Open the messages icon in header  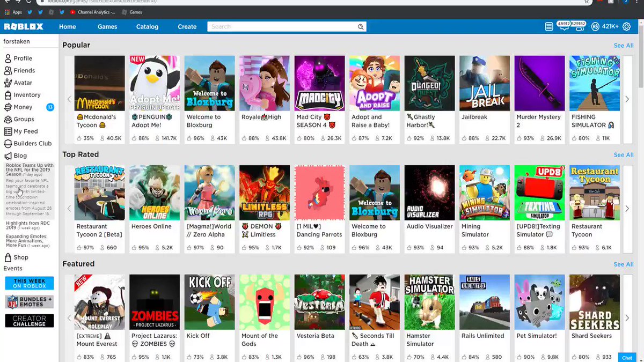pos(564,27)
